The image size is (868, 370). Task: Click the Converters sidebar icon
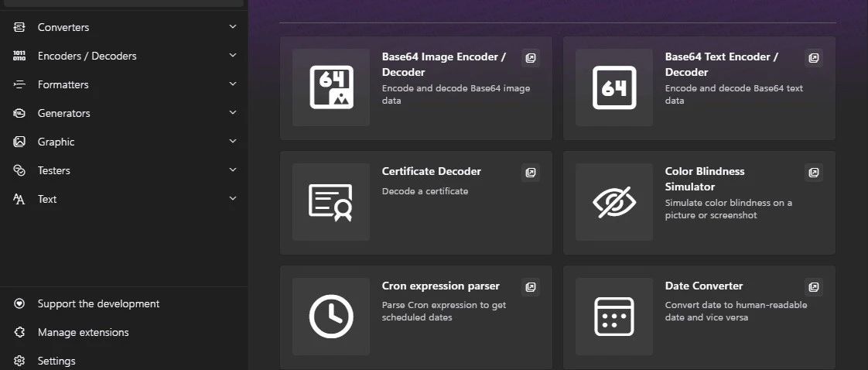click(19, 27)
